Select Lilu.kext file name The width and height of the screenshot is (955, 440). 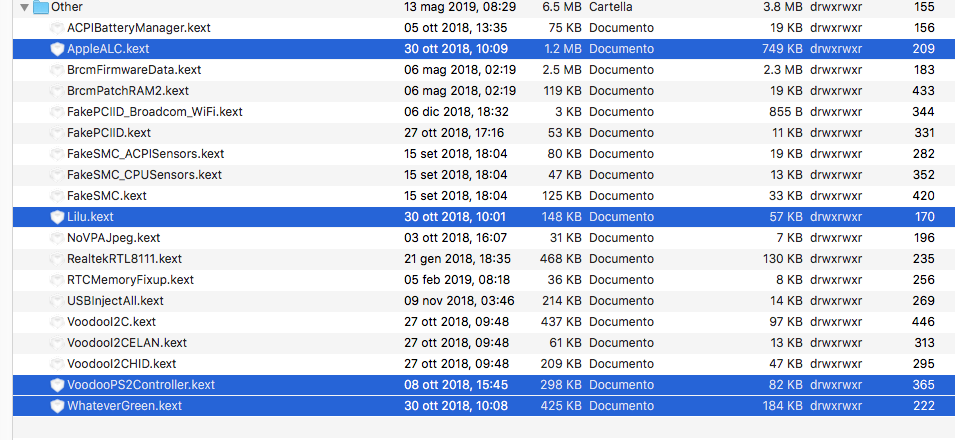(90, 217)
